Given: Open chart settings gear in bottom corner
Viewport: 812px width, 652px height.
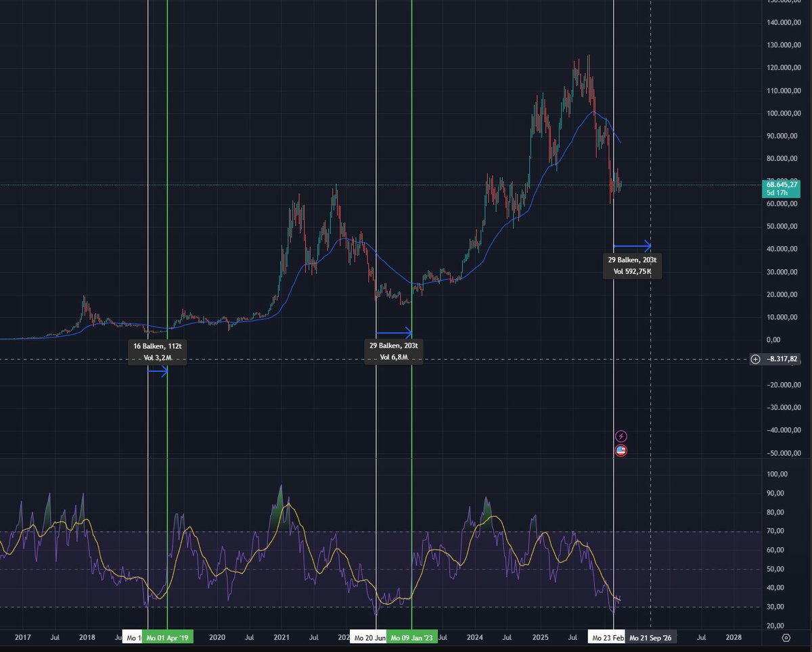Looking at the screenshot, I should (x=786, y=637).
